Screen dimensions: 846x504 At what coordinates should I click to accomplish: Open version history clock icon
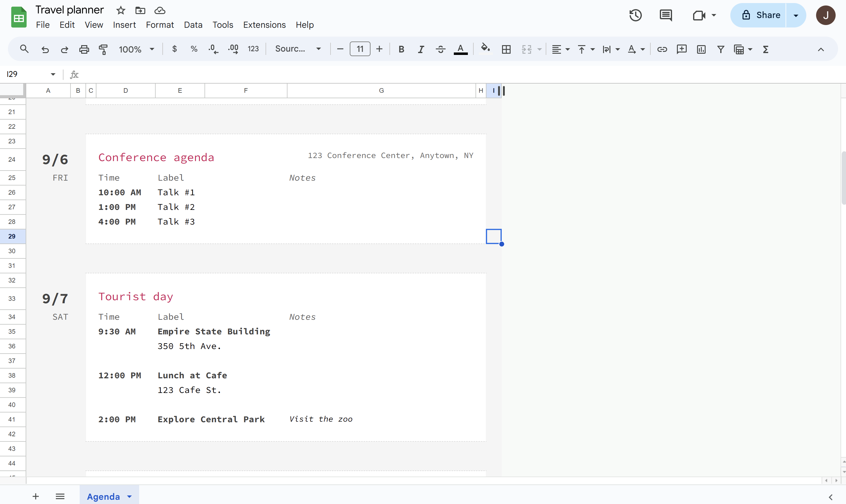coord(635,15)
